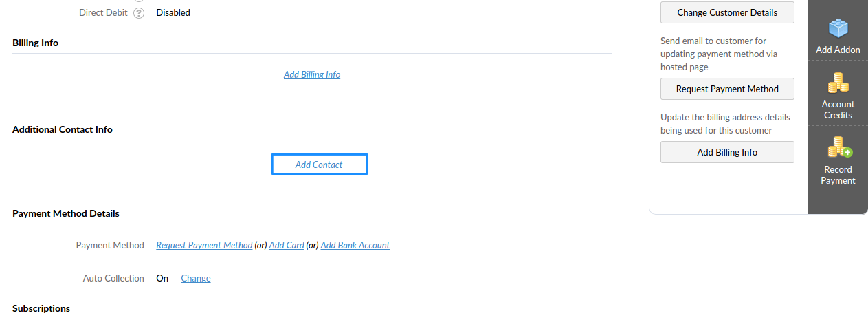Click the Direct Debit Disabled status text
The width and height of the screenshot is (868, 318).
(173, 12)
